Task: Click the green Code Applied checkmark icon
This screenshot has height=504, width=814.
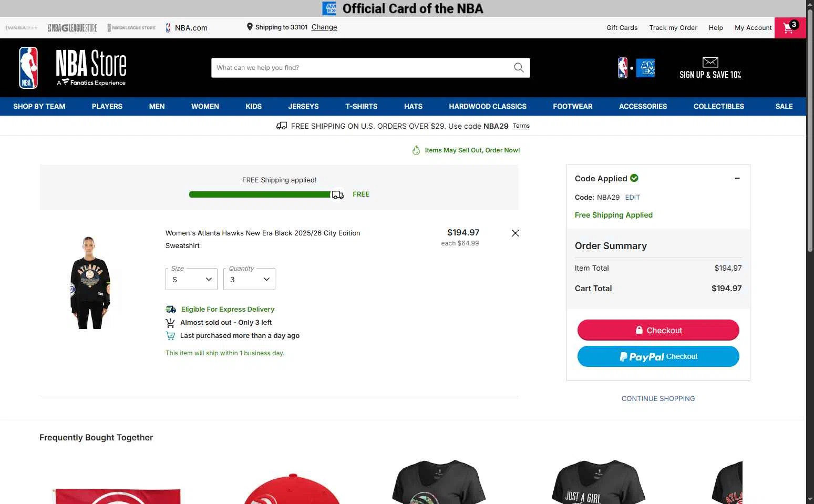Action: point(634,178)
